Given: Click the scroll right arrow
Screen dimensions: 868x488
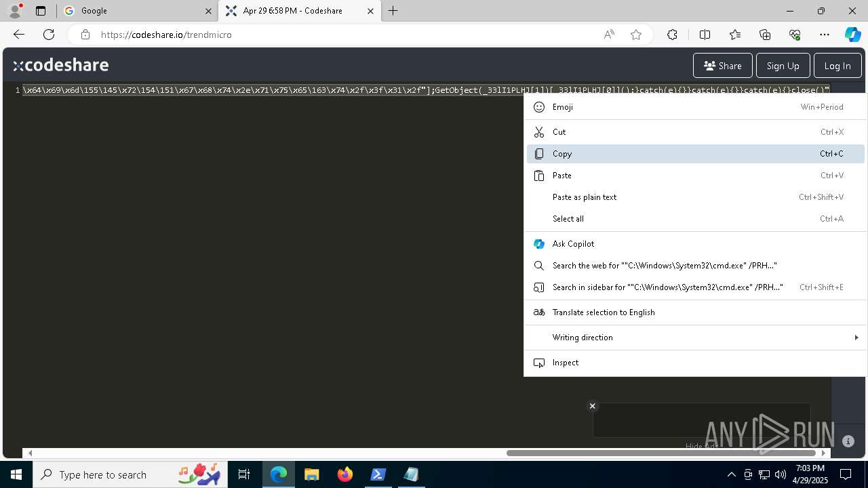Looking at the screenshot, I should [823, 453].
